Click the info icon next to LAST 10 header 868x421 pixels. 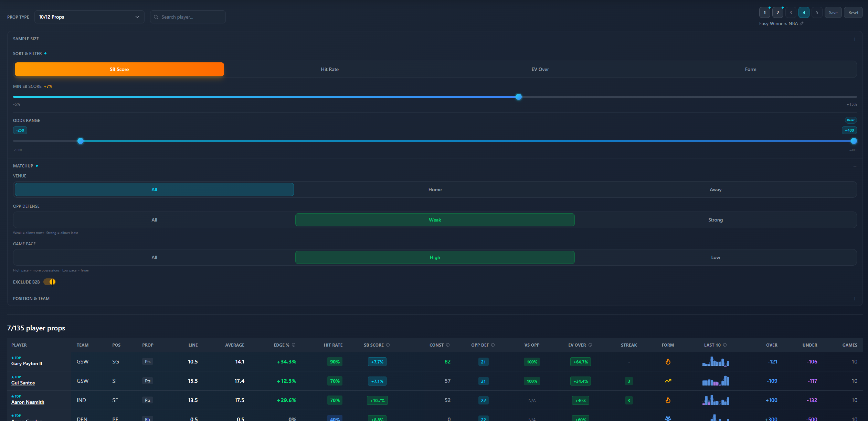[726, 345]
